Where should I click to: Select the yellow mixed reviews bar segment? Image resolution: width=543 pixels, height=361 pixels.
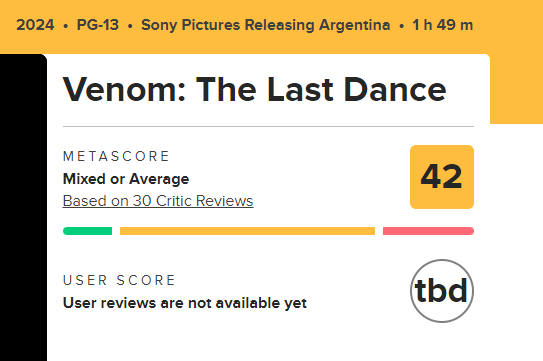(x=247, y=231)
